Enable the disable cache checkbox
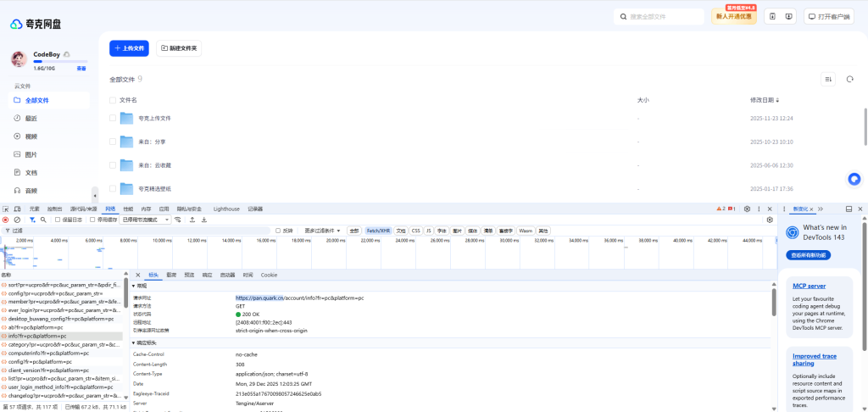Viewport: 868px width, 412px height. coord(92,220)
